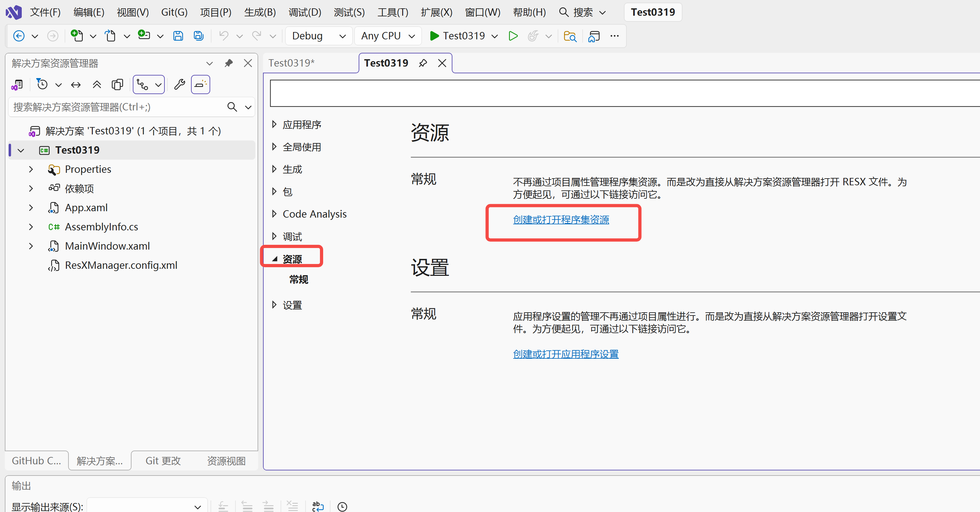Click the Find in Files icon

tap(570, 36)
